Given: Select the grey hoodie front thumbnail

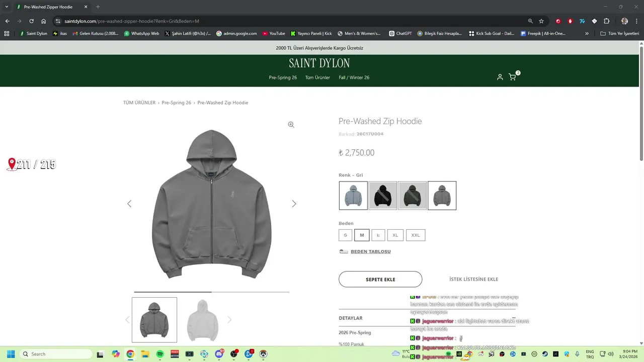Looking at the screenshot, I should point(154,320).
